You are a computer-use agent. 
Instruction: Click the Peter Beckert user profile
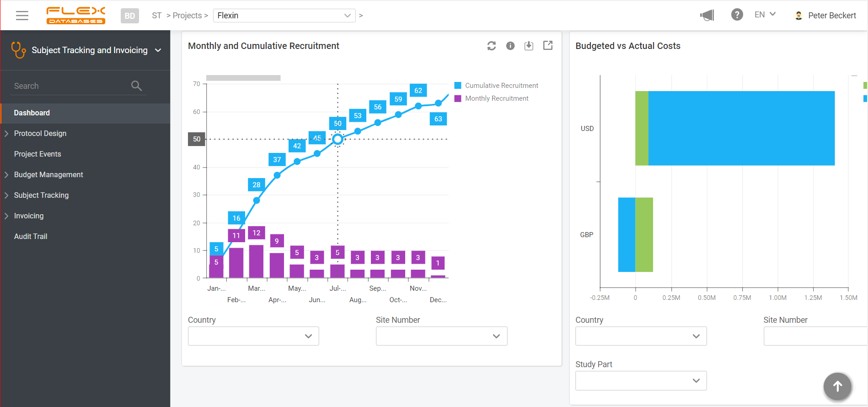[x=825, y=16]
